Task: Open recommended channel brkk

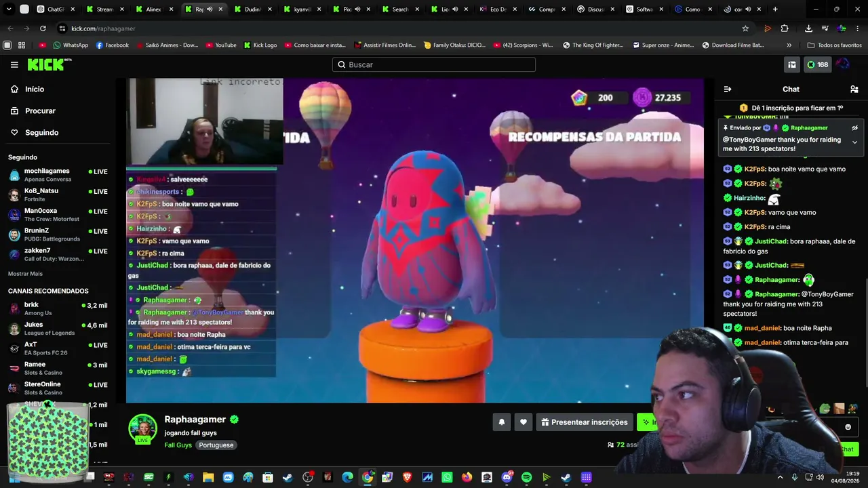Action: 58,308
